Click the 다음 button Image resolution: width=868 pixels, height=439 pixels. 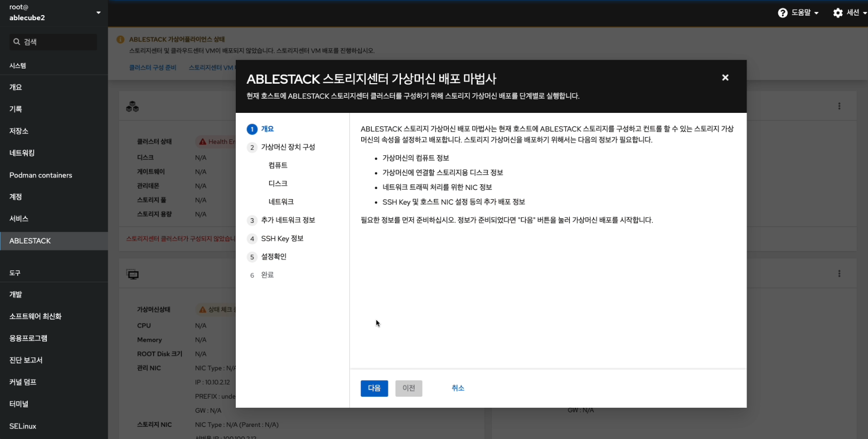tap(374, 388)
